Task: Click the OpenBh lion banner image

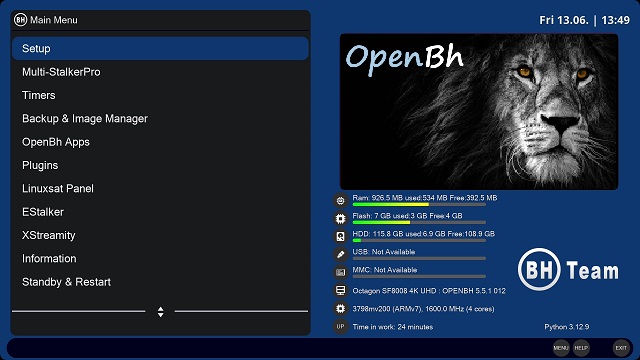Action: (x=479, y=111)
